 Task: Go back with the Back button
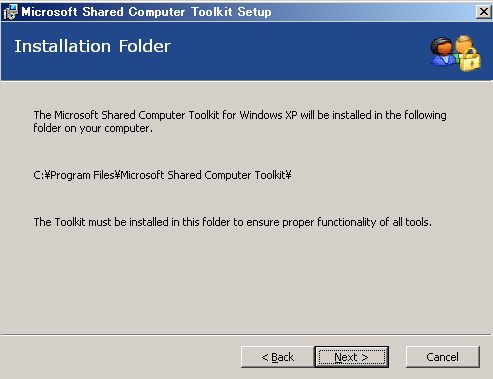277,357
